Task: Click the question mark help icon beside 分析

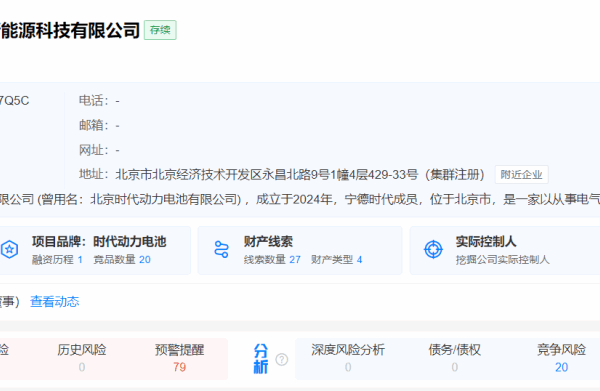Action: pos(282,360)
